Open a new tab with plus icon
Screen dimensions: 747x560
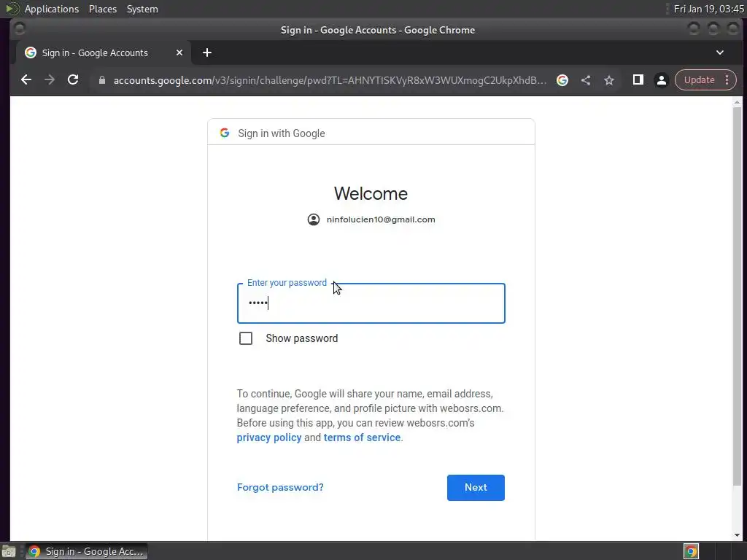coord(206,52)
